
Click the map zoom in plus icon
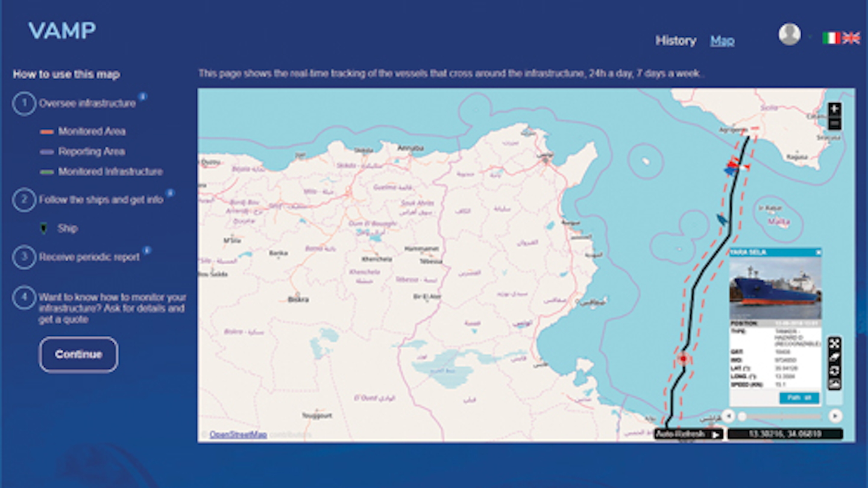click(834, 109)
